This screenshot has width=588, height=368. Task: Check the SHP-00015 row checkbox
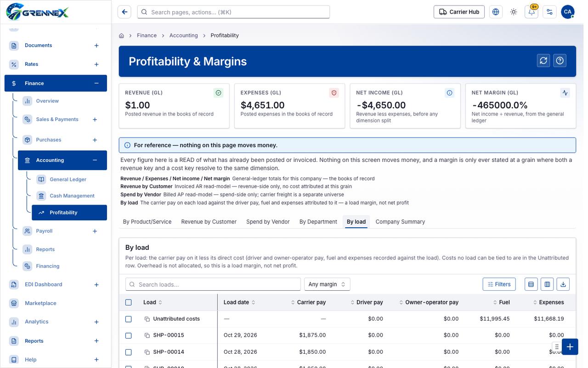point(129,335)
